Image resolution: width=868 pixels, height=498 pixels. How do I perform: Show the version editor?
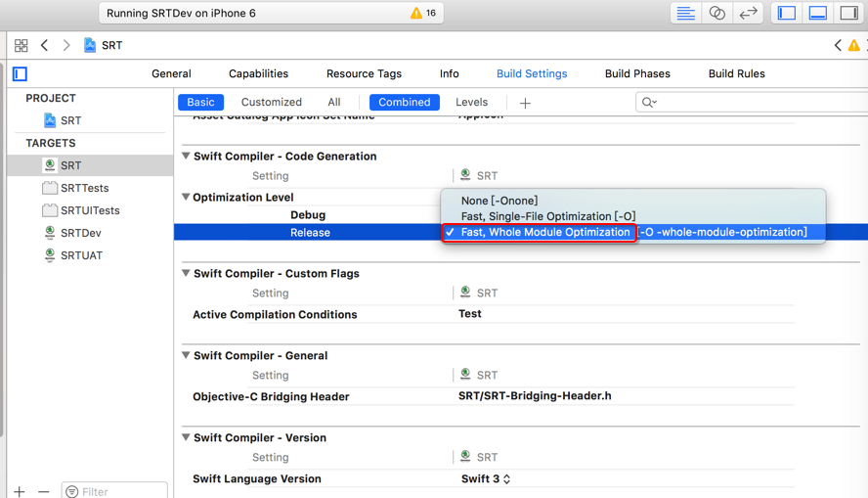click(749, 14)
